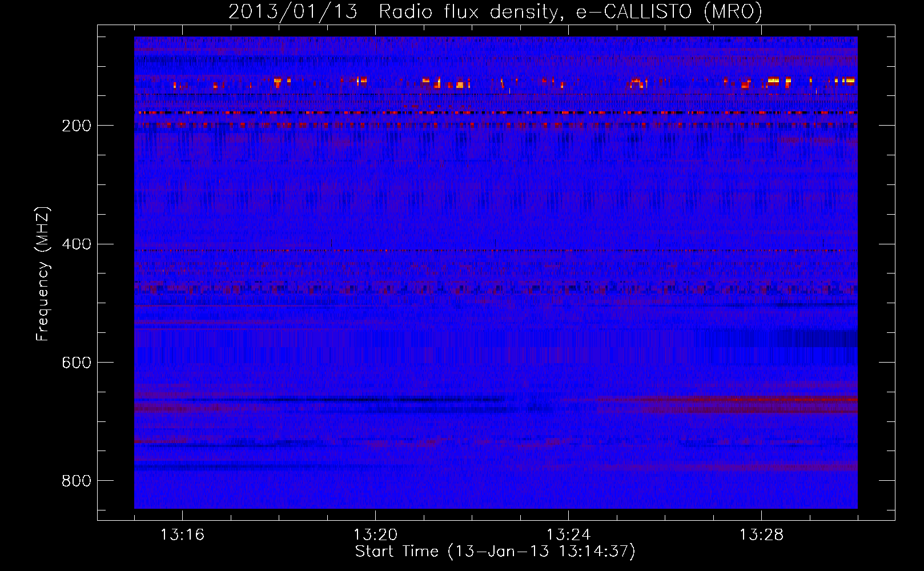Click the Frequency (MHZ) axis label
The height and width of the screenshot is (571, 924).
coord(42,274)
